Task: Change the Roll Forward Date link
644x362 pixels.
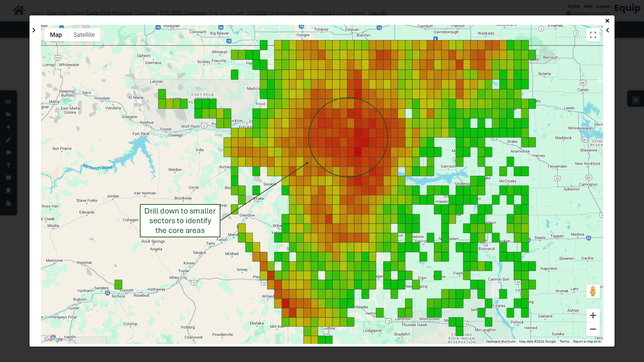Action: [321, 13]
